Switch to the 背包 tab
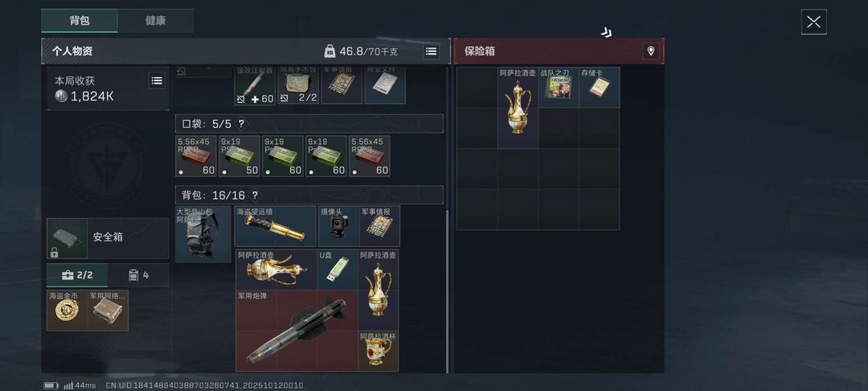868x391 pixels. (80, 20)
